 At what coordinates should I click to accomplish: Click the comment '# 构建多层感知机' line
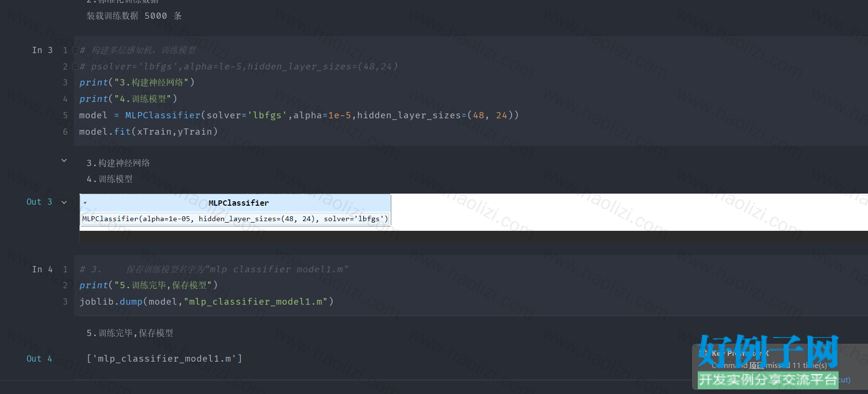click(138, 50)
